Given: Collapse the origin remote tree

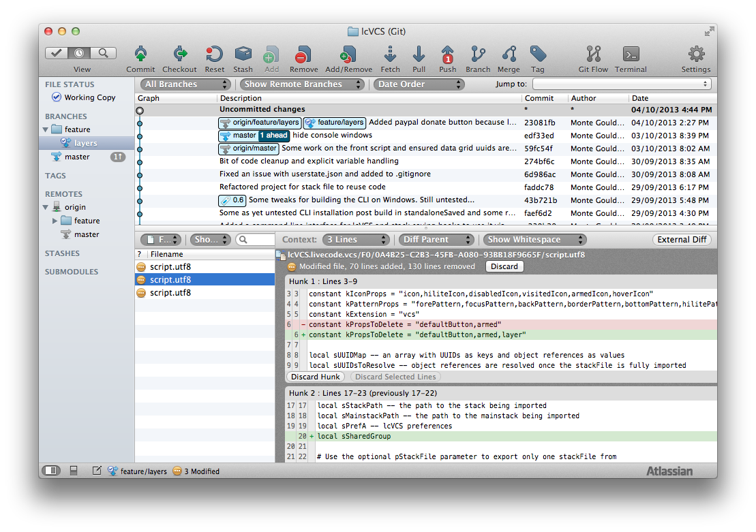Looking at the screenshot, I should pos(46,207).
